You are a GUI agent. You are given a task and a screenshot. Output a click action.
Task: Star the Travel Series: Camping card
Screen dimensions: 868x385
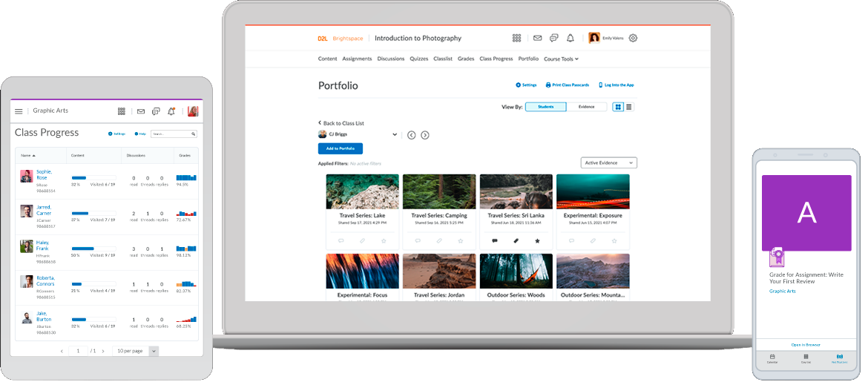[460, 240]
